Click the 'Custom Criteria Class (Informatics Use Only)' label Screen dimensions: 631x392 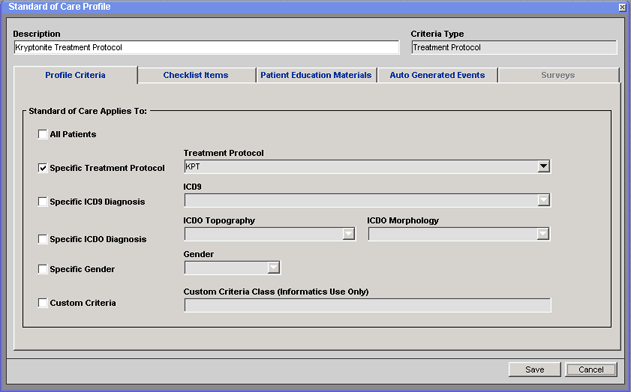276,292
